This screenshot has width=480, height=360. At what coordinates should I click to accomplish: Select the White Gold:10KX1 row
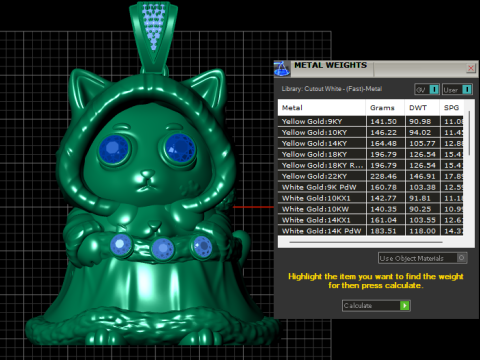pos(370,198)
